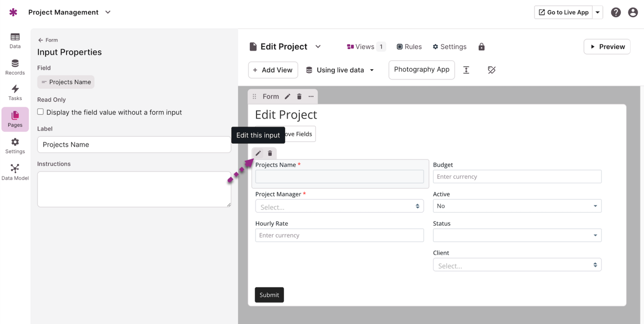Viewport: 644px width, 324px height.
Task: Click the Preview button
Action: coord(607,47)
